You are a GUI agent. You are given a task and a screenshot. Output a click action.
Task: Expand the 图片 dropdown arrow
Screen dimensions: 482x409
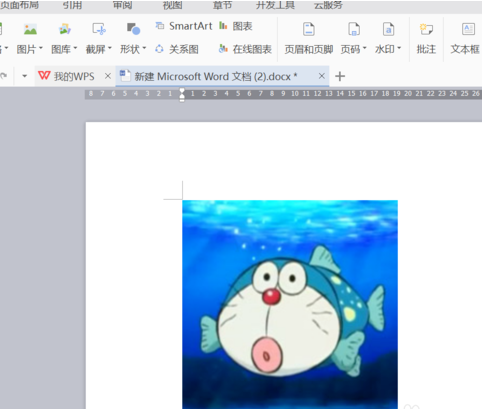pos(41,49)
